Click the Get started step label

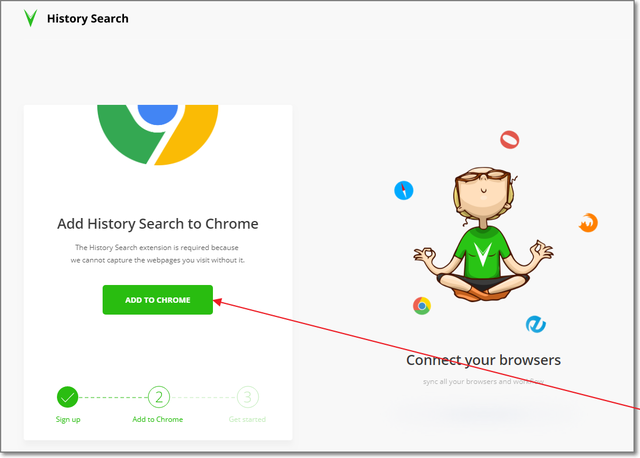[x=247, y=419]
